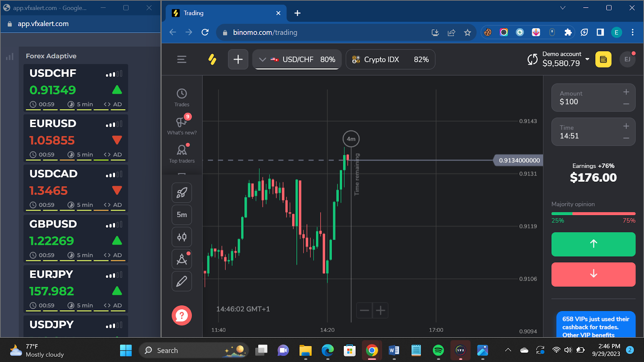Bookmark this page with the star icon
This screenshot has height=362, width=644.
pyautogui.click(x=467, y=33)
